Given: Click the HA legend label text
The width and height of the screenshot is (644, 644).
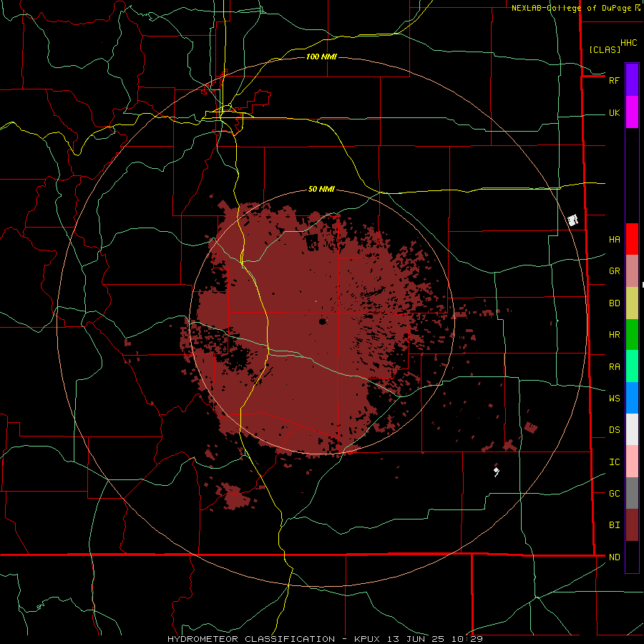Looking at the screenshot, I should 615,240.
